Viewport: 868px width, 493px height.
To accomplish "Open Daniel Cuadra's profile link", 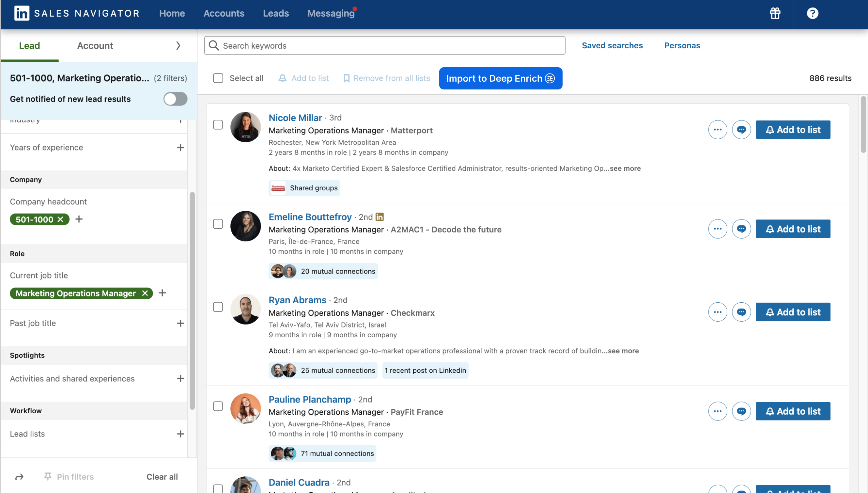I will coord(299,482).
